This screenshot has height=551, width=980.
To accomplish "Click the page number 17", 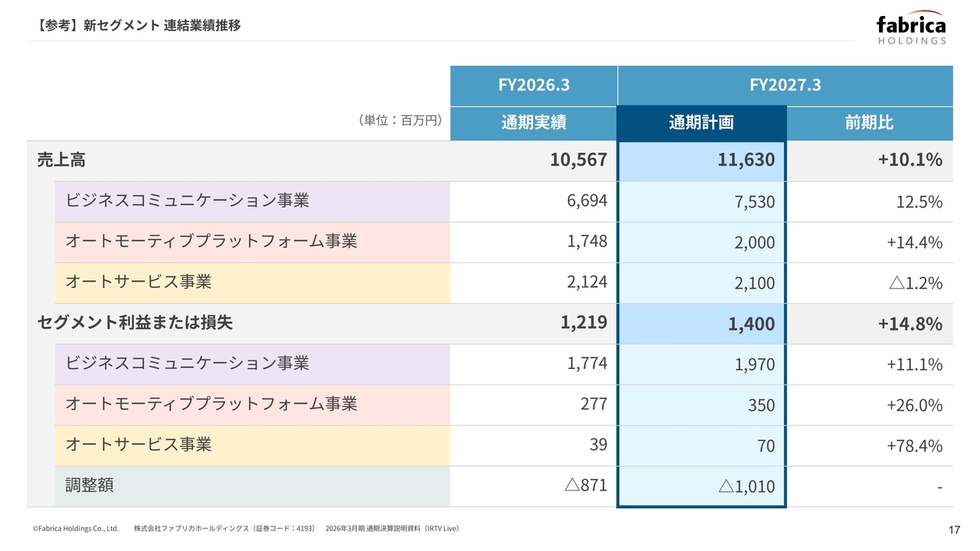I will click(953, 530).
